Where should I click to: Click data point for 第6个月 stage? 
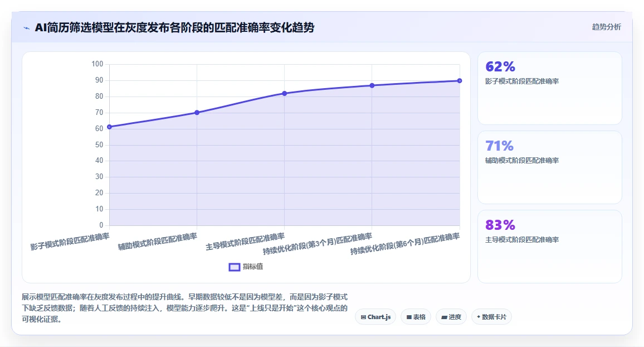460,81
